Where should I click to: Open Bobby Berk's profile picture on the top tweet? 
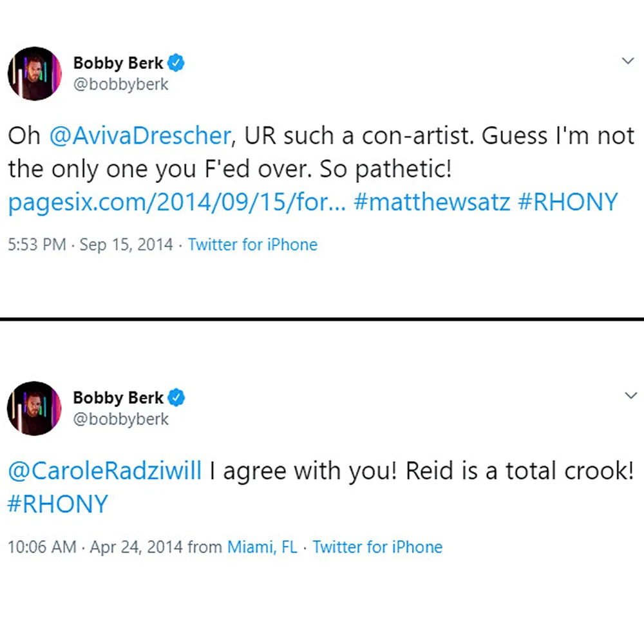pyautogui.click(x=33, y=73)
